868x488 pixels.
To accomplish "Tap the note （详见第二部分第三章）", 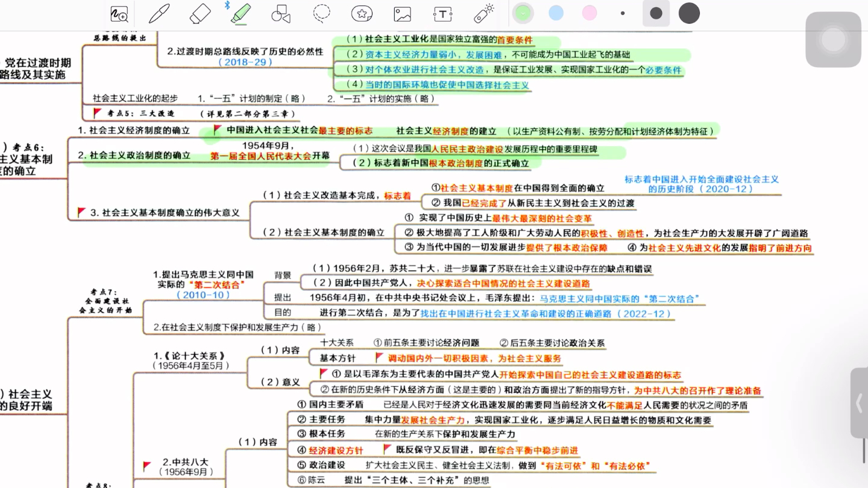I will pyautogui.click(x=248, y=113).
